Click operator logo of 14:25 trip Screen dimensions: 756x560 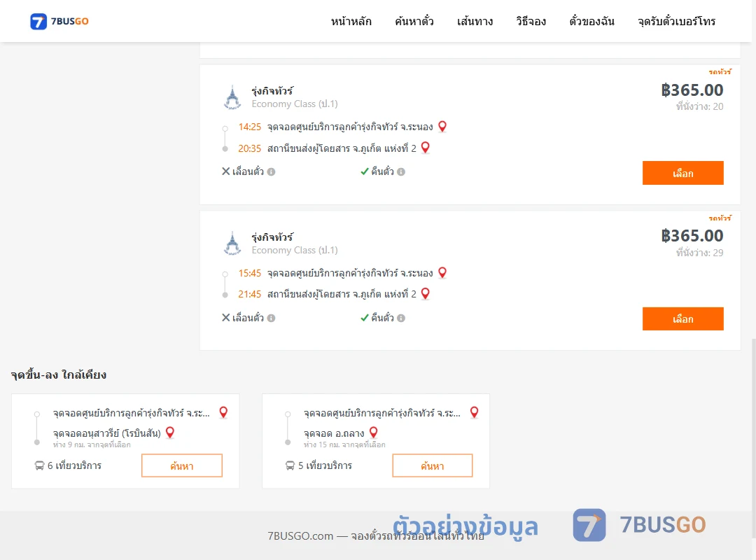[x=232, y=97]
